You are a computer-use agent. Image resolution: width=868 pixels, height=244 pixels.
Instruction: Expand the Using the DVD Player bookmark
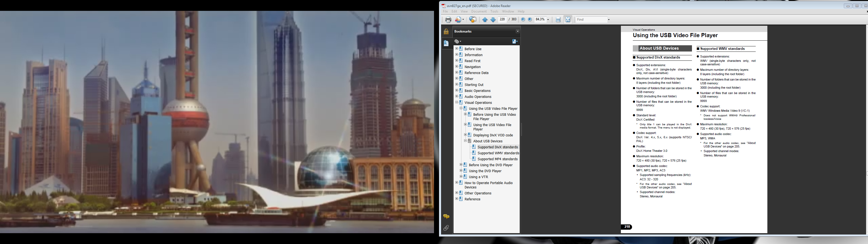[461, 171]
